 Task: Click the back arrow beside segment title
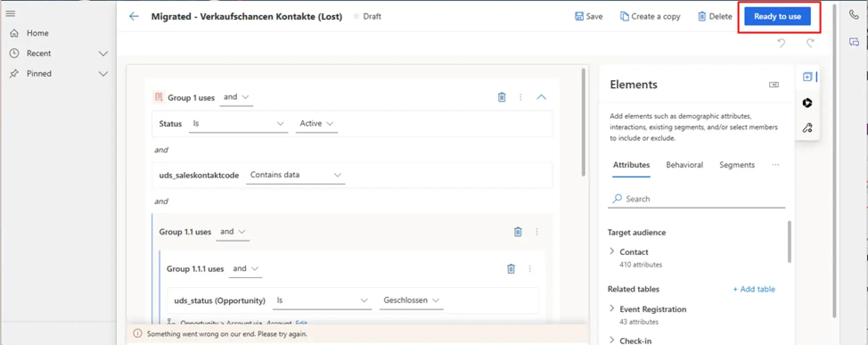click(x=134, y=16)
